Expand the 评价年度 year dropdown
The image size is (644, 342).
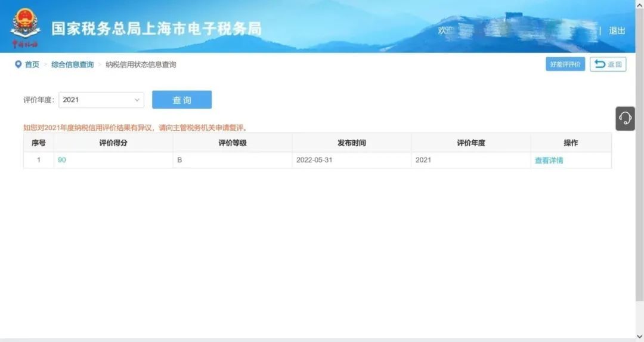101,100
